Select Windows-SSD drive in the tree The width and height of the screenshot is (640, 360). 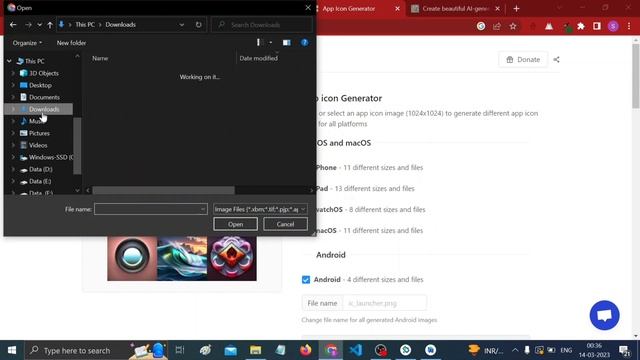click(x=51, y=157)
